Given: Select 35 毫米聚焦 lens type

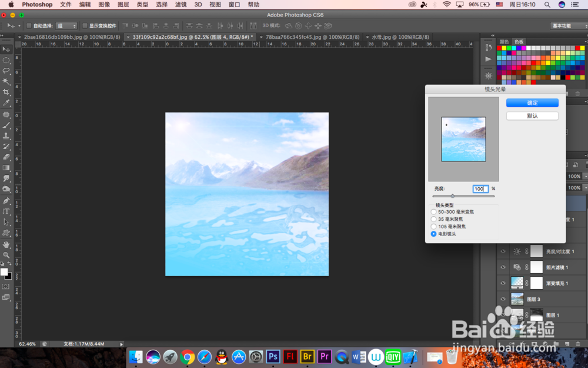Looking at the screenshot, I should tap(433, 219).
